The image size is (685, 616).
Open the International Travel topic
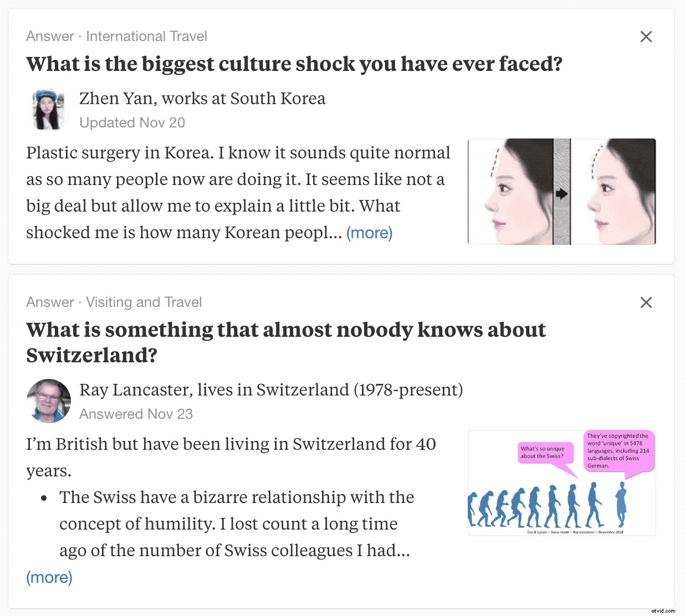[x=146, y=37]
